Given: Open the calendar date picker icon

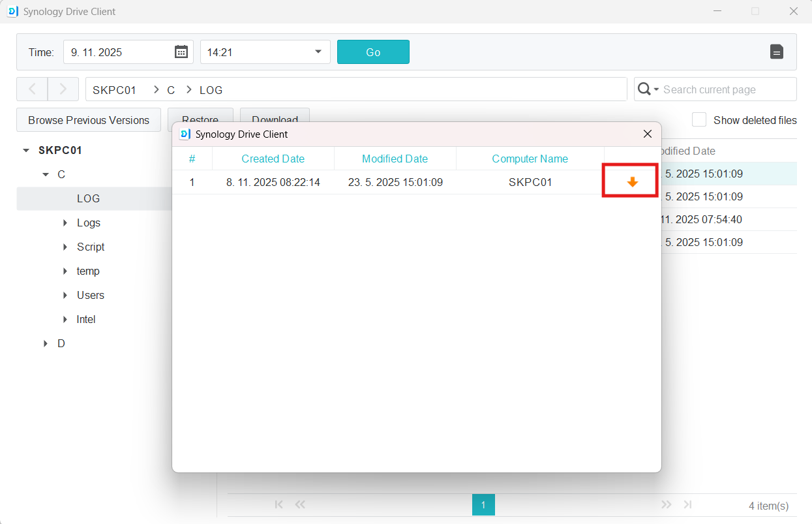Looking at the screenshot, I should [181, 52].
